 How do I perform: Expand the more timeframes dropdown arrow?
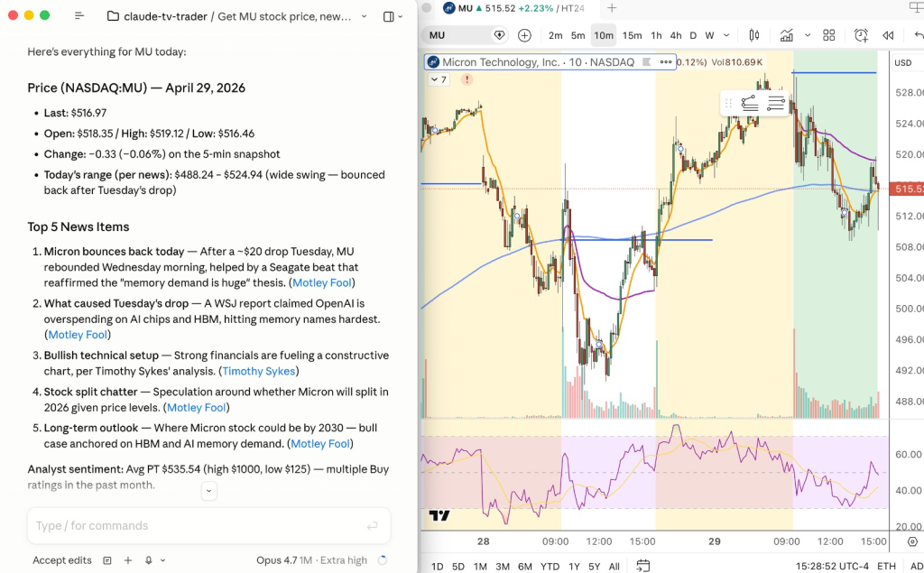click(725, 35)
